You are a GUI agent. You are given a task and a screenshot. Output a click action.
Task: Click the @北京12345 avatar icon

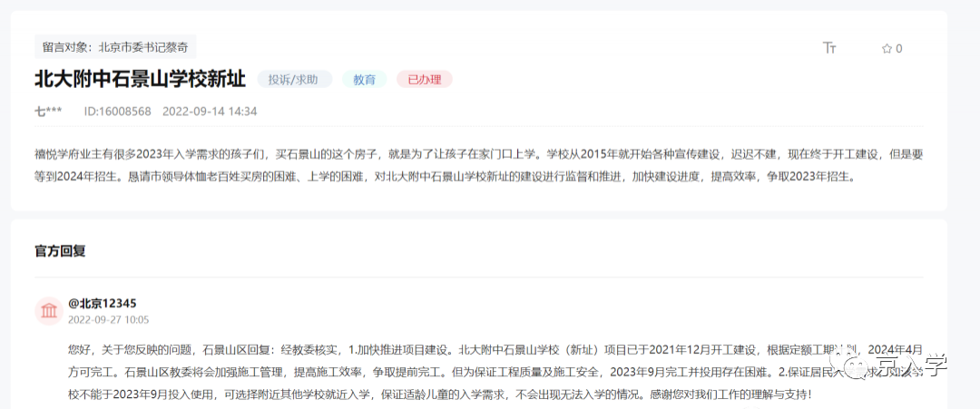[x=49, y=311]
